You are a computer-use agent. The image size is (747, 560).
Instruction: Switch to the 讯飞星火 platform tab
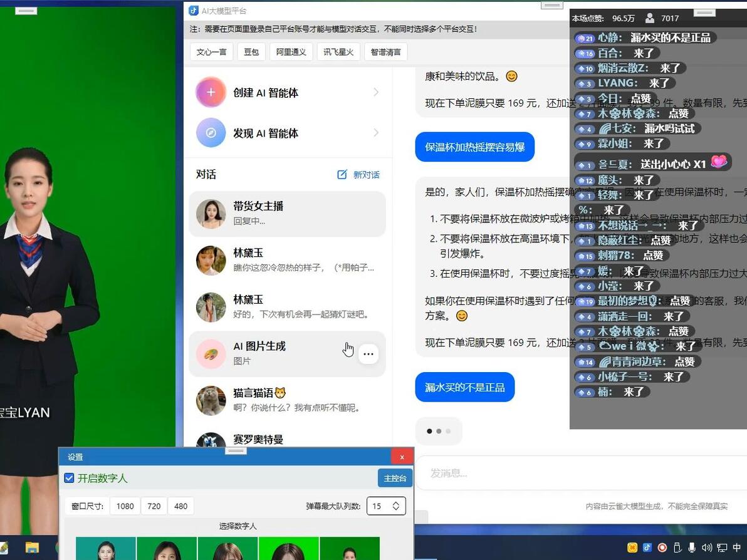[338, 52]
